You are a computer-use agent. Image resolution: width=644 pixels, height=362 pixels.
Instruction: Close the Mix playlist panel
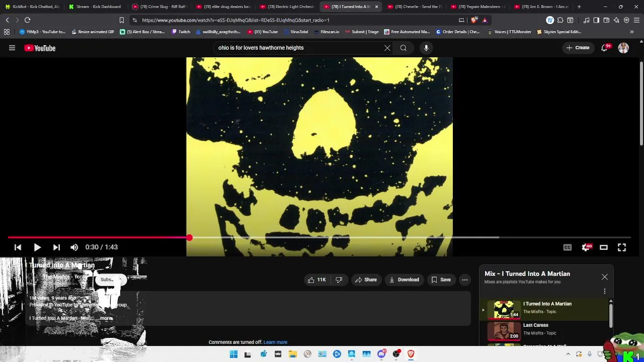point(605,277)
